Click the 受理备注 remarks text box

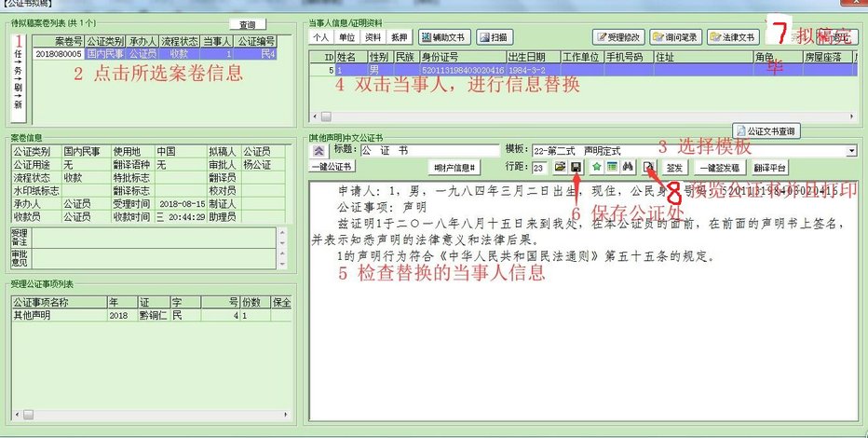click(x=154, y=238)
